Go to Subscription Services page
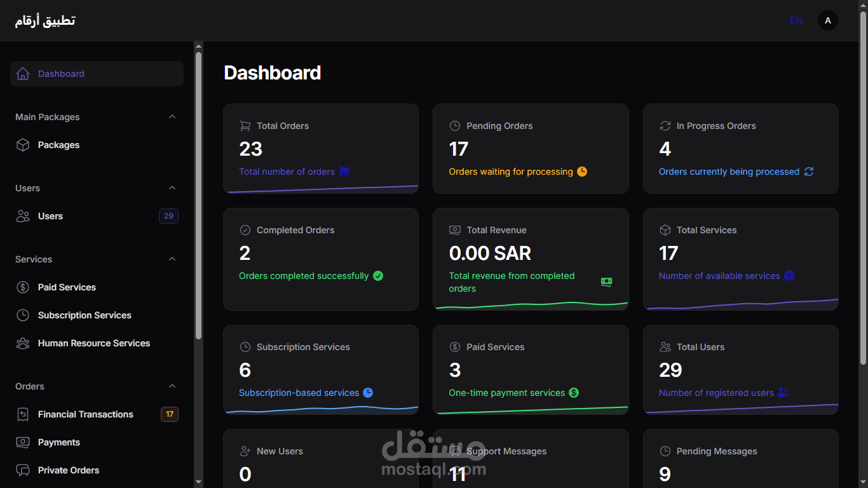 click(x=97, y=315)
